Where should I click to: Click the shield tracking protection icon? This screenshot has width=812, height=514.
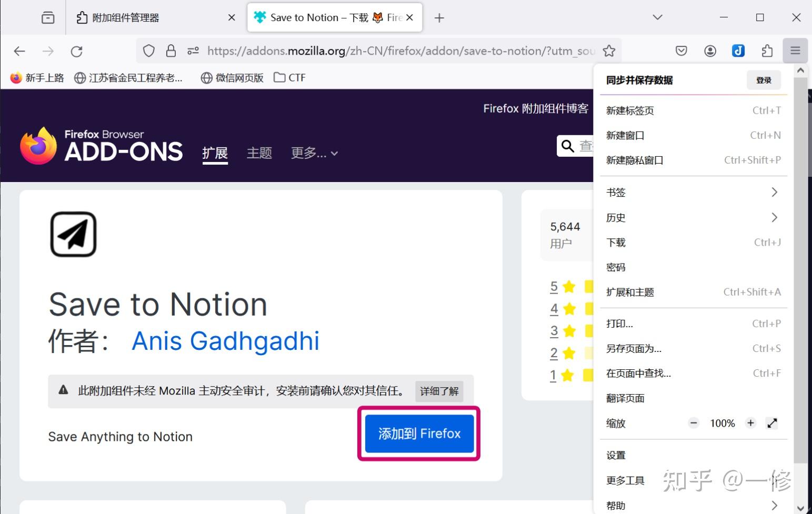(149, 51)
